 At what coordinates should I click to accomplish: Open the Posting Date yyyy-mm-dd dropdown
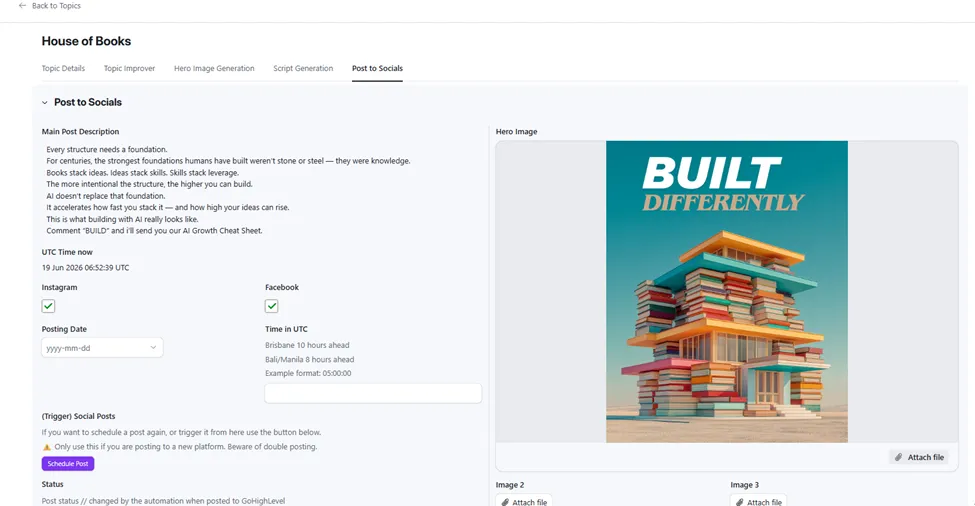coord(102,347)
